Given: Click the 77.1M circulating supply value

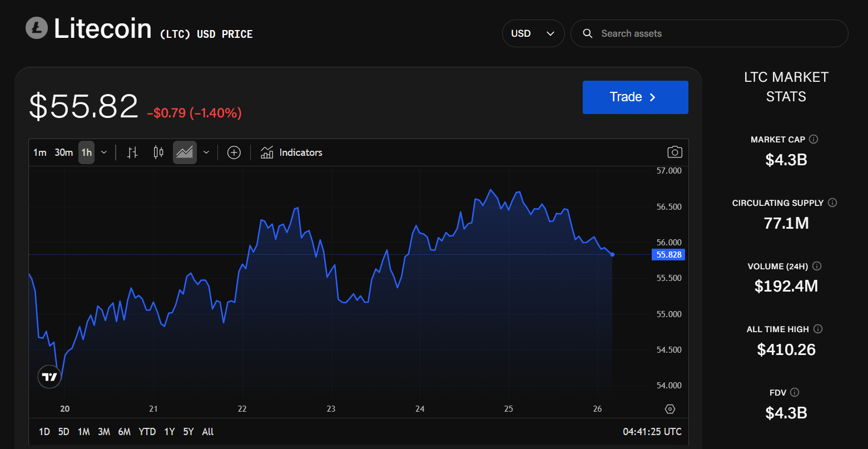Looking at the screenshot, I should [786, 223].
